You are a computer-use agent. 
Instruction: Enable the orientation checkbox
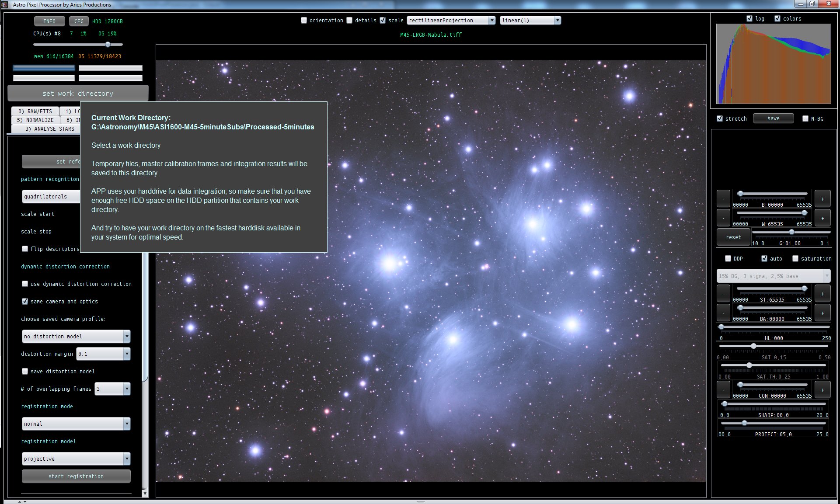point(304,20)
